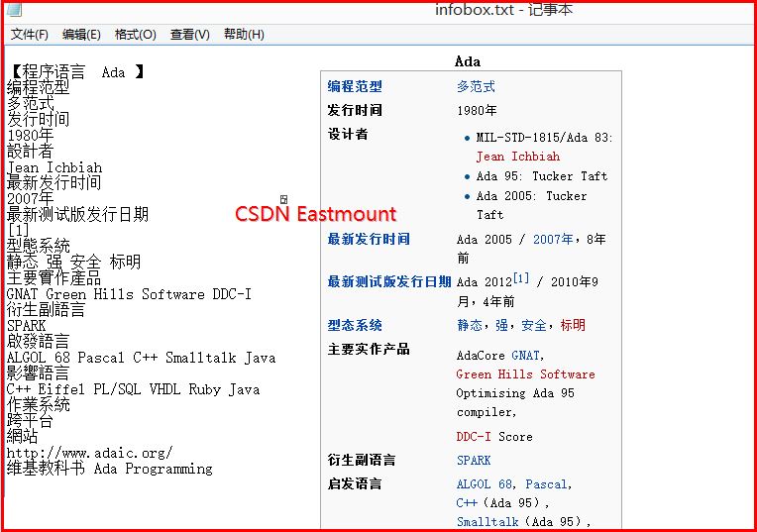Image resolution: width=757 pixels, height=532 pixels.
Task: Click the 衍生副语言 label in the infobox
Action: point(361,460)
